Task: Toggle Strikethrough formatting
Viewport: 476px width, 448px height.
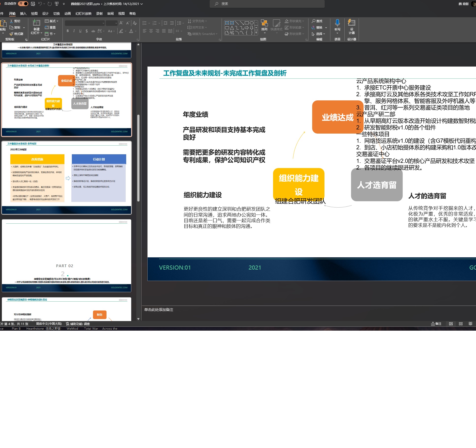Action: (x=93, y=31)
